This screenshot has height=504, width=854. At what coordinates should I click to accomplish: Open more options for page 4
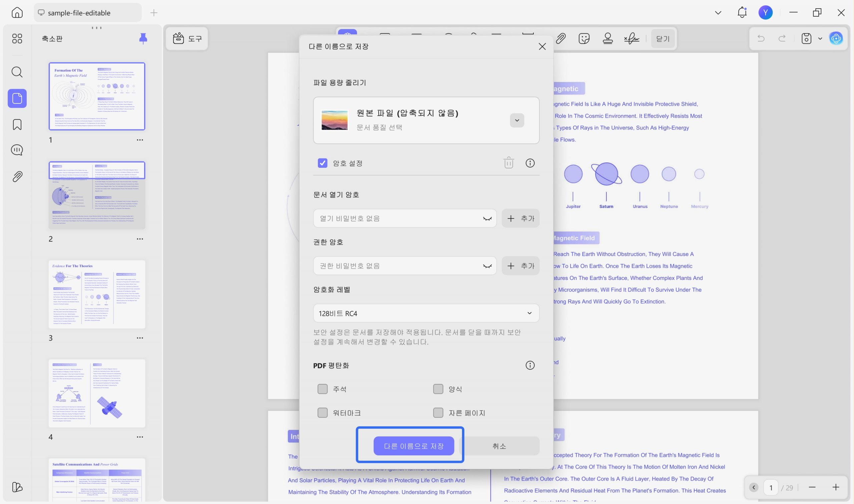pyautogui.click(x=139, y=437)
